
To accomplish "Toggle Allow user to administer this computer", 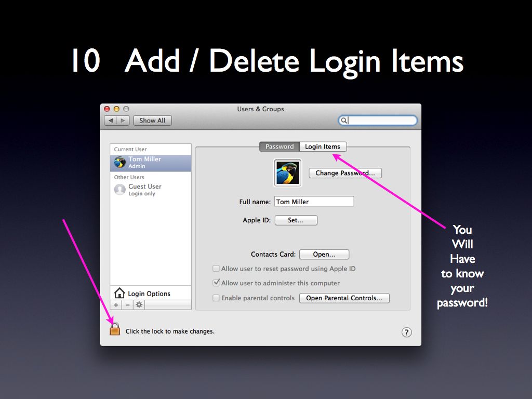I will (216, 283).
